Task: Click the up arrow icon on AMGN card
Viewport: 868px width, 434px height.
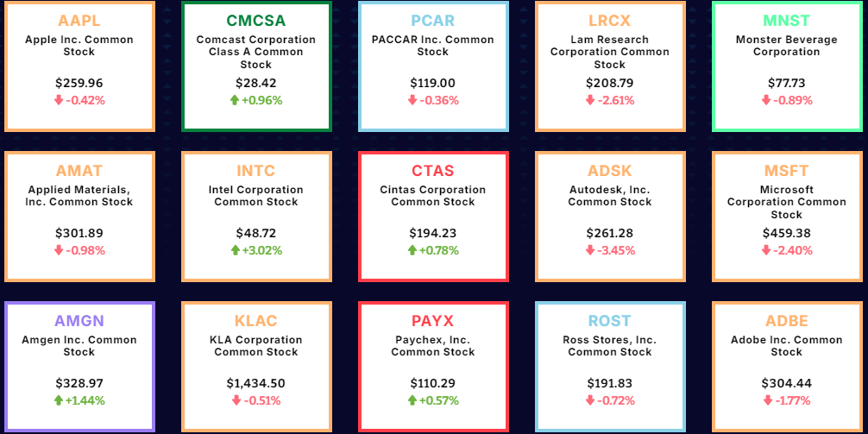Action: pyautogui.click(x=57, y=400)
